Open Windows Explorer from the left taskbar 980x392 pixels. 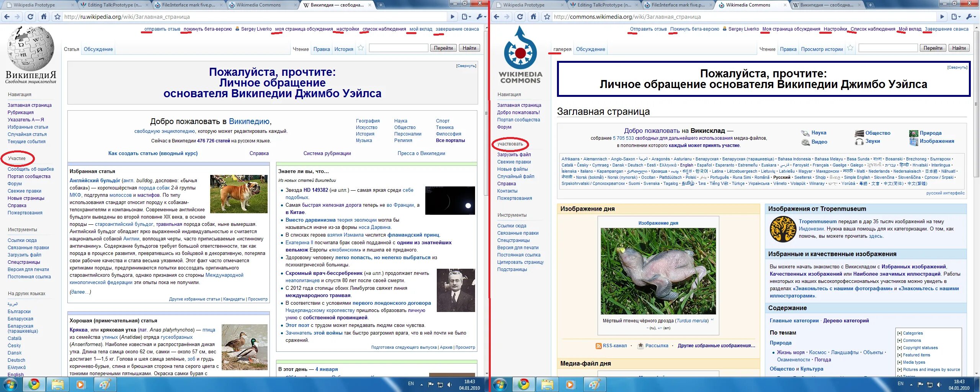pos(57,384)
